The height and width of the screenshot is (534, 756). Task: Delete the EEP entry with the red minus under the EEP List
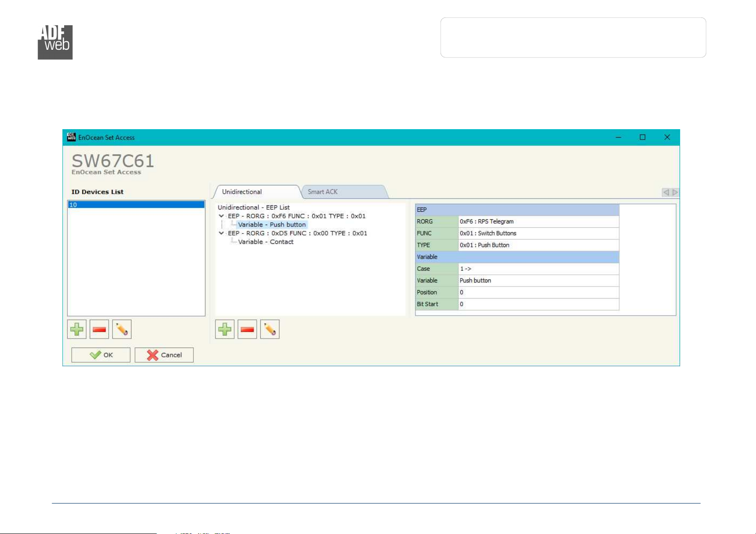pos(247,330)
